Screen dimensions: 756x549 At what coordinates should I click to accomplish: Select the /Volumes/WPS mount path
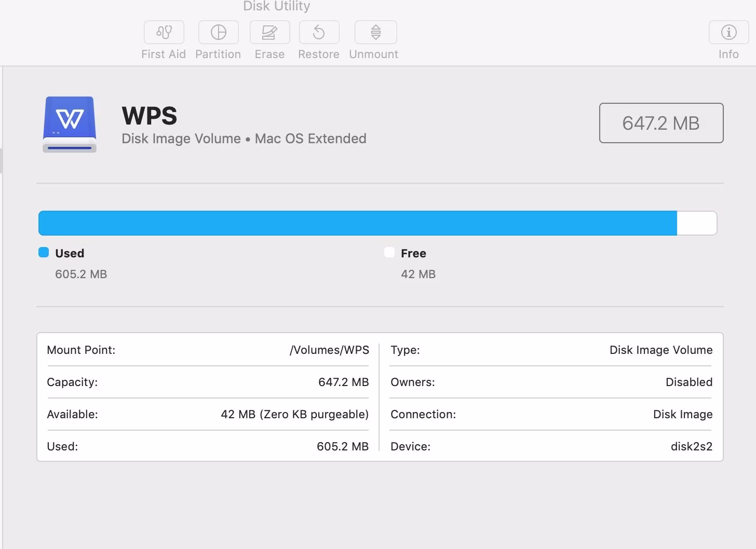(x=329, y=350)
